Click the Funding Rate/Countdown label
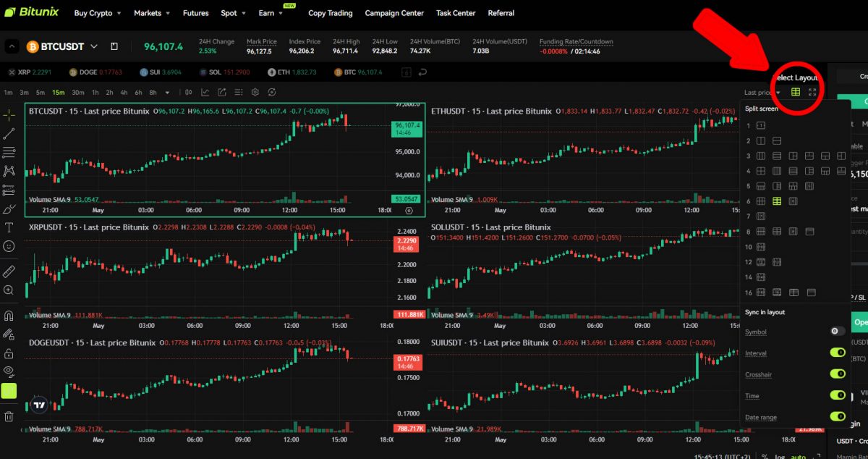 pos(576,41)
